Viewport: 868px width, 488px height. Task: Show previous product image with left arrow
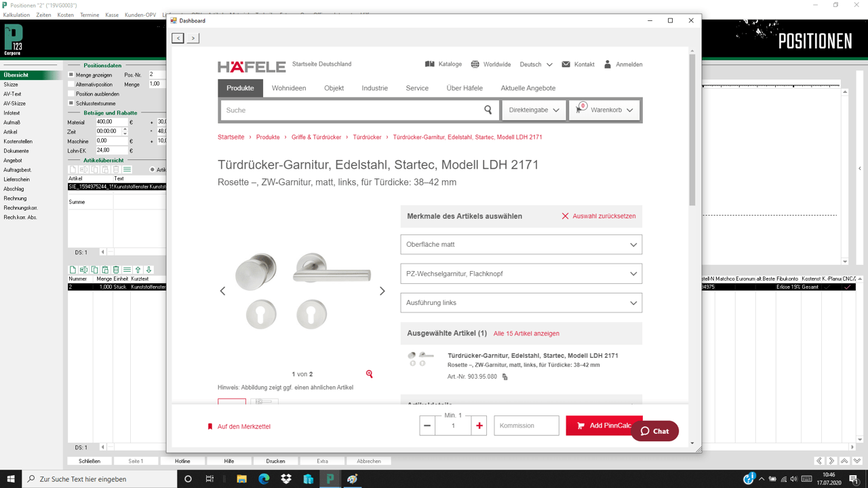(222, 291)
